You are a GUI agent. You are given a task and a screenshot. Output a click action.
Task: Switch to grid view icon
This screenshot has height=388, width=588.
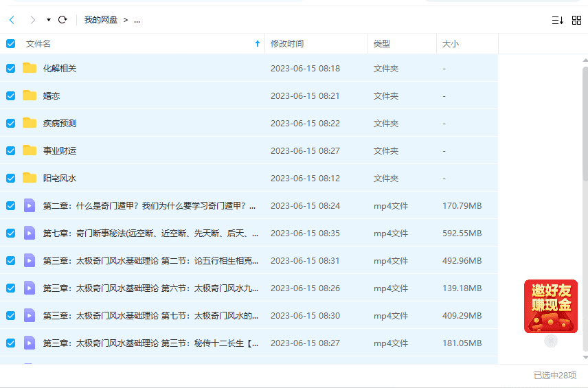click(576, 21)
